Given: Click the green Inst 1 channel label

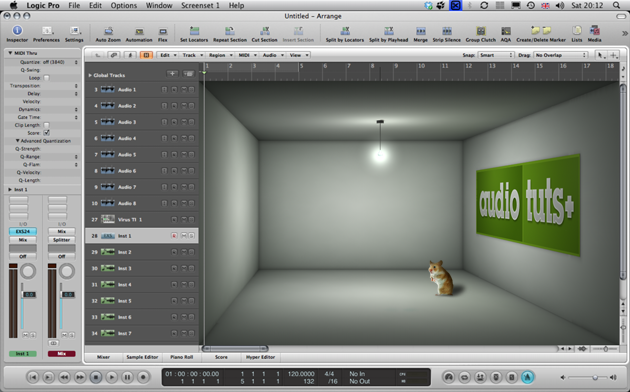Looking at the screenshot, I should click(23, 354).
